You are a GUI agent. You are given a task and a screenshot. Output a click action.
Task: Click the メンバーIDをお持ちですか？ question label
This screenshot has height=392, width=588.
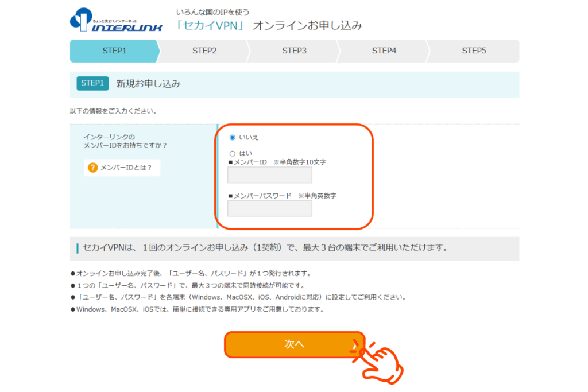pos(125,141)
